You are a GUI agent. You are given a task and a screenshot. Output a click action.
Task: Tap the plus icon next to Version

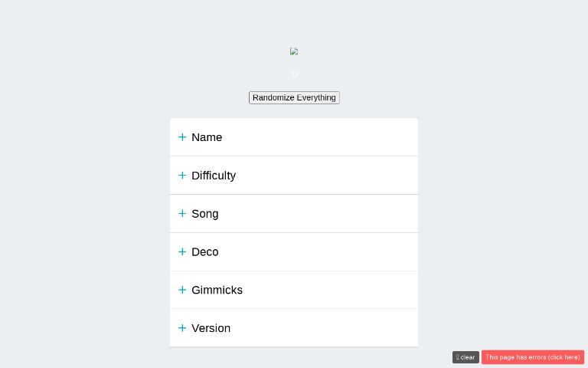pyautogui.click(x=182, y=328)
